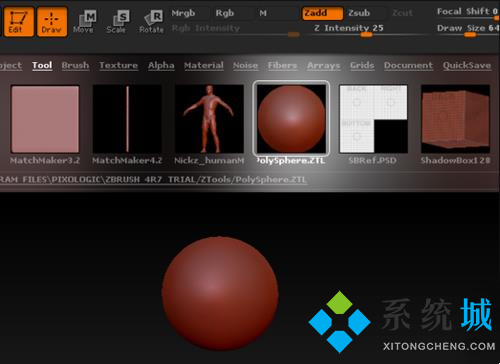Select the Rotate tool

[152, 22]
